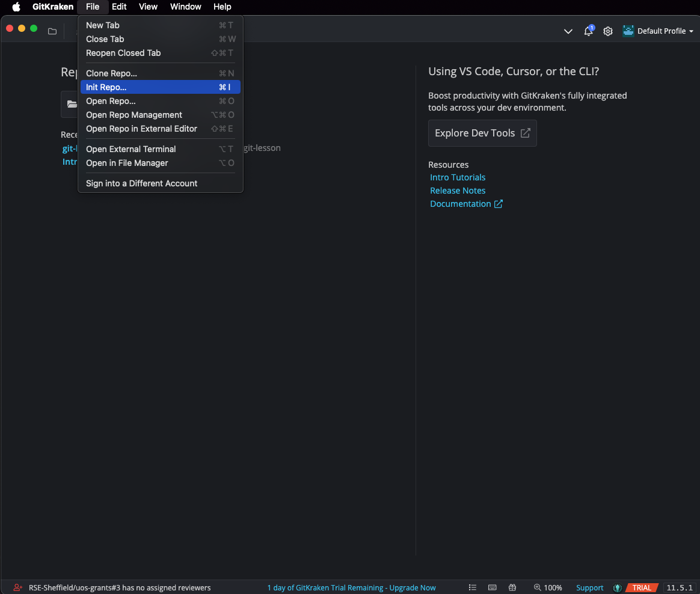Viewport: 700px width, 594px height.
Task: Click the Explore Dev Tools button
Action: point(482,133)
